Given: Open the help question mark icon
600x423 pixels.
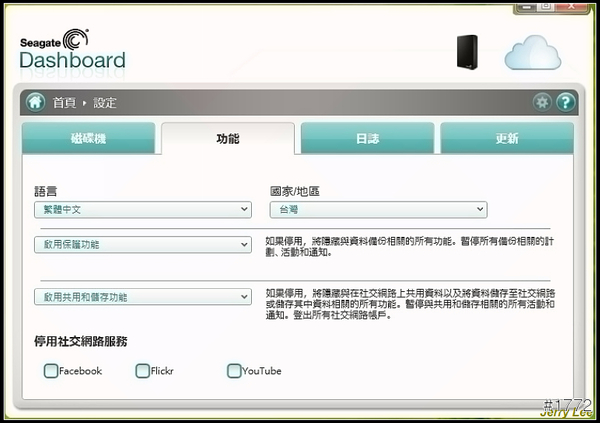Looking at the screenshot, I should (566, 102).
